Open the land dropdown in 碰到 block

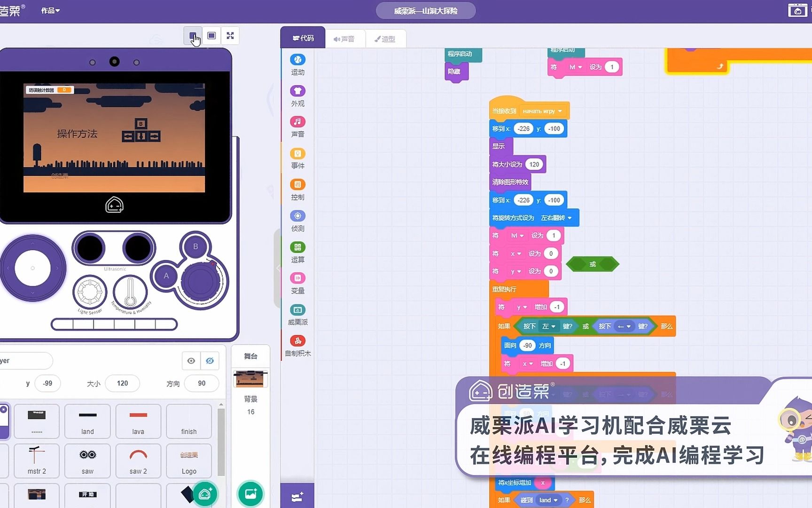click(x=548, y=500)
